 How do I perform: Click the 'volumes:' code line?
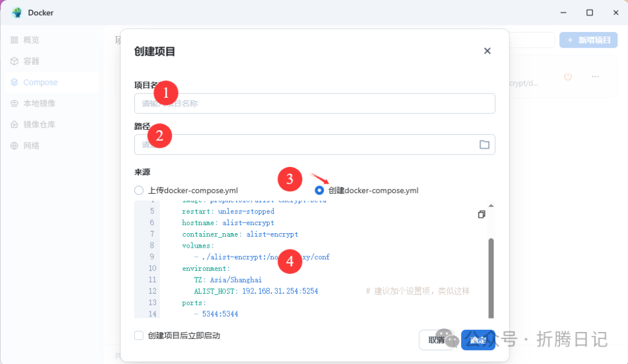click(x=198, y=245)
